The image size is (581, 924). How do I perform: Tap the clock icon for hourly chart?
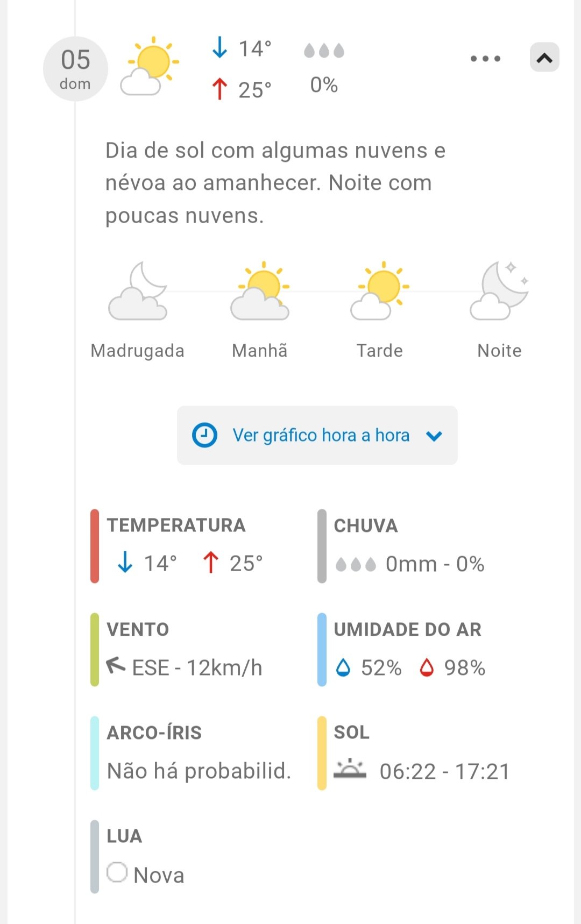[204, 435]
